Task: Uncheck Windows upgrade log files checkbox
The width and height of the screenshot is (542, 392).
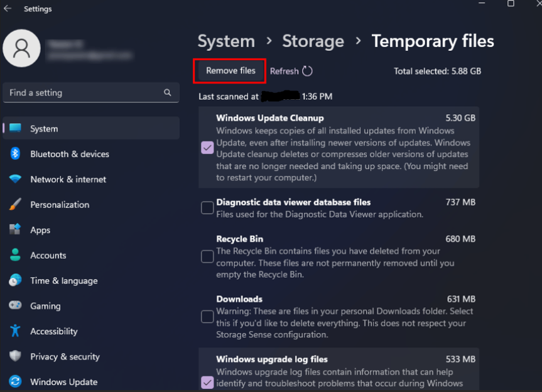Action: pos(207,383)
